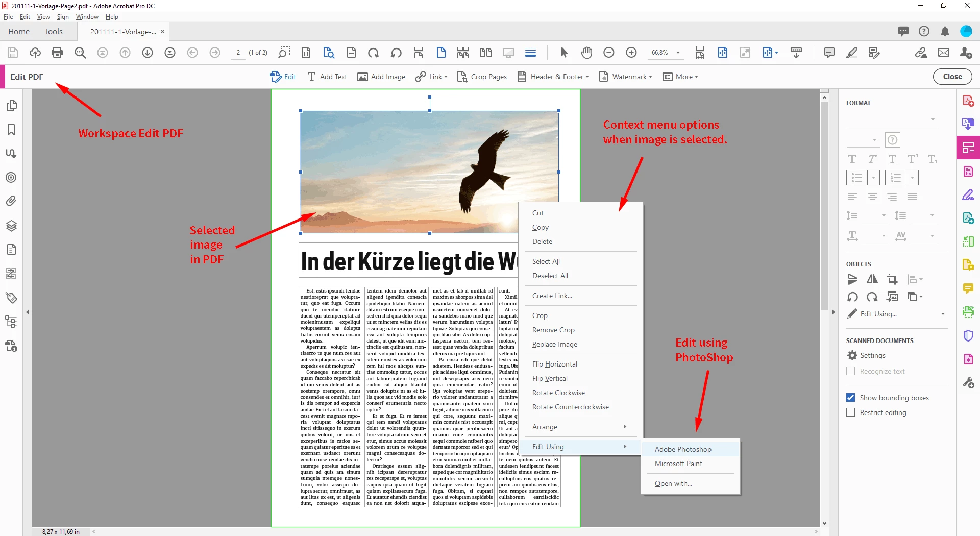Open the Bookmarks panel
The image size is (980, 536).
[11, 130]
